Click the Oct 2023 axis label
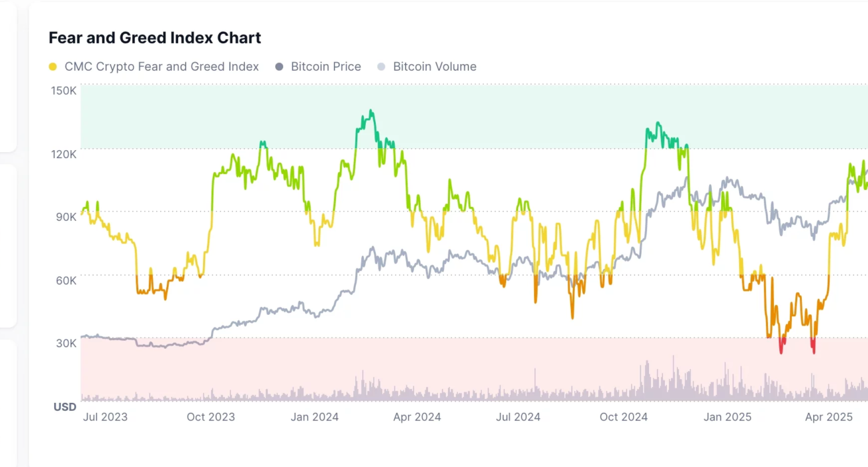This screenshot has height=467, width=868. click(211, 418)
